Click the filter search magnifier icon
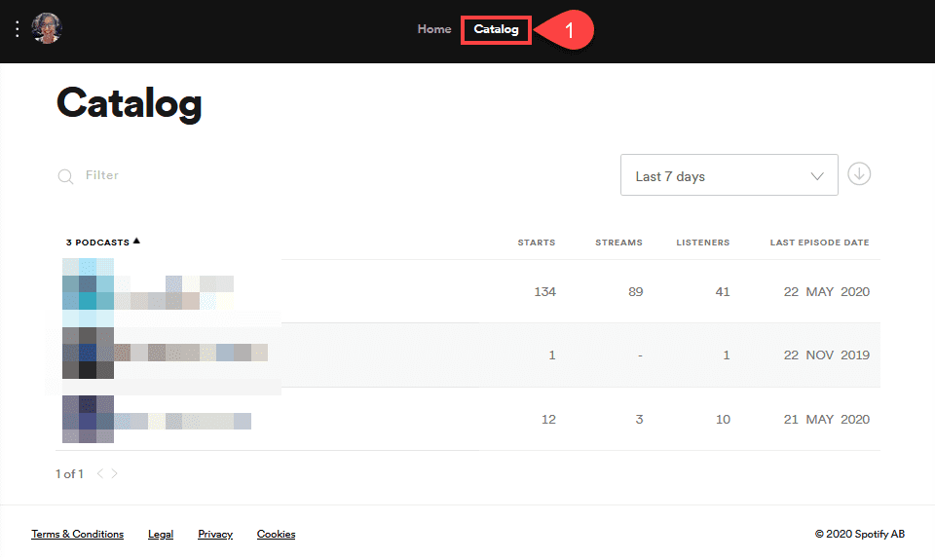The width and height of the screenshot is (935, 560). [65, 176]
